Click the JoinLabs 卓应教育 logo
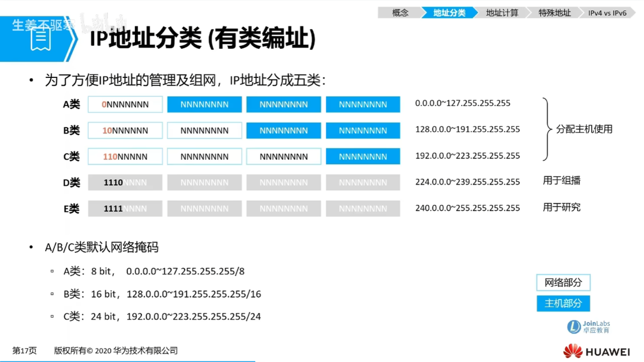The height and width of the screenshot is (362, 644). pyautogui.click(x=589, y=327)
